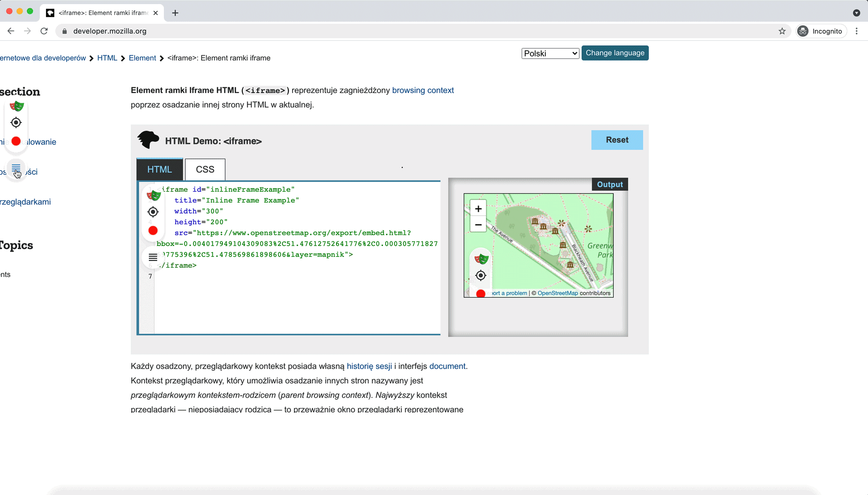868x495 pixels.
Task: Click the red record dot in the code editor
Action: (x=153, y=230)
